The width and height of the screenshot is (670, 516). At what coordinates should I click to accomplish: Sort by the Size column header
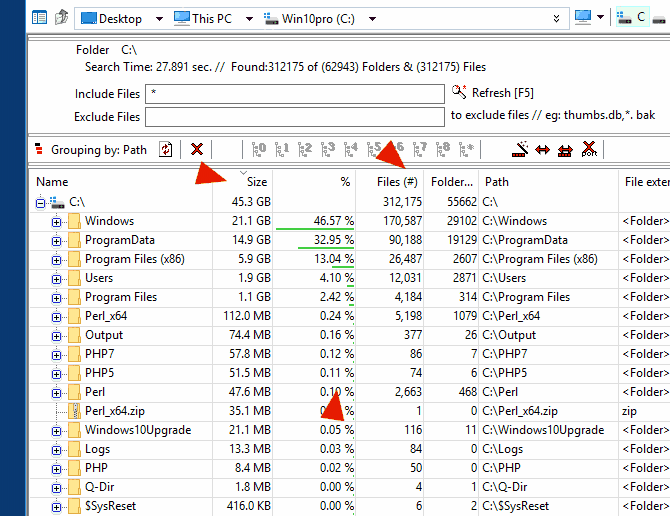tap(257, 182)
